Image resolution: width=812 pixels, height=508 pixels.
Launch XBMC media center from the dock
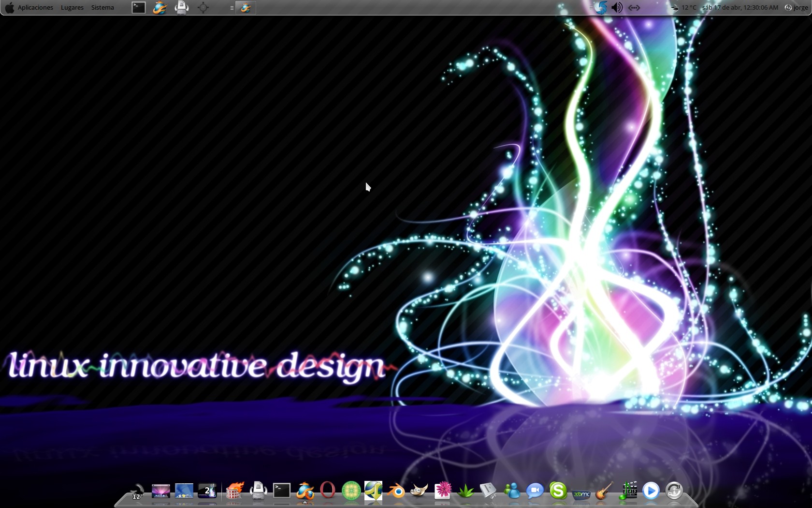point(581,494)
